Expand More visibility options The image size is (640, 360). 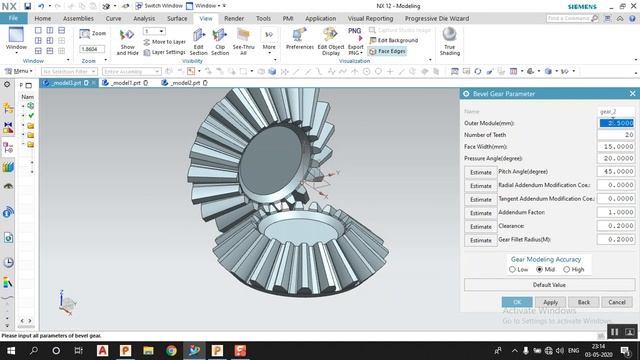pos(269,42)
